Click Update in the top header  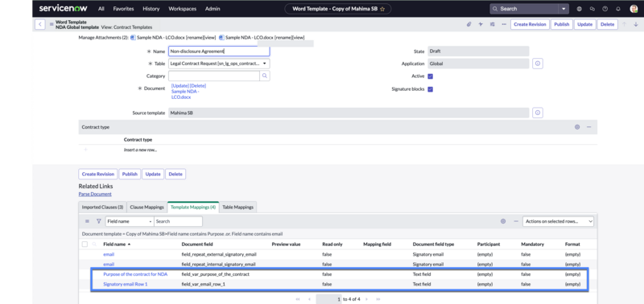(585, 24)
